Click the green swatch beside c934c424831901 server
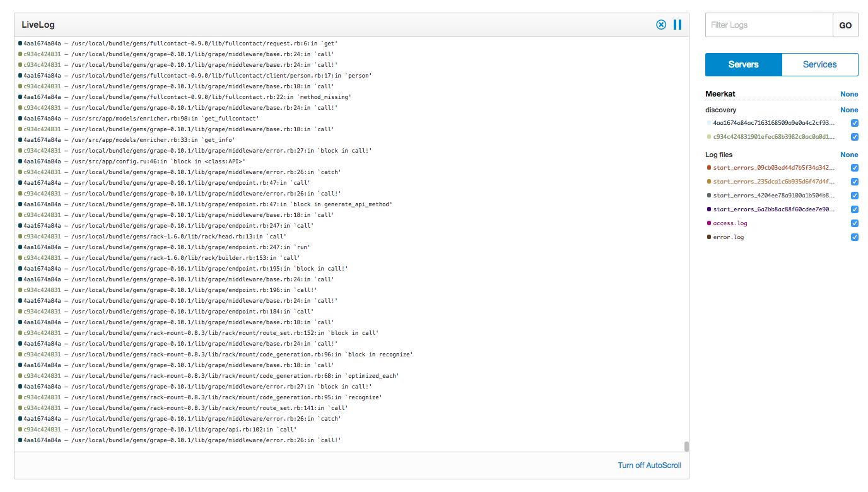This screenshot has width=868, height=492. coord(709,137)
